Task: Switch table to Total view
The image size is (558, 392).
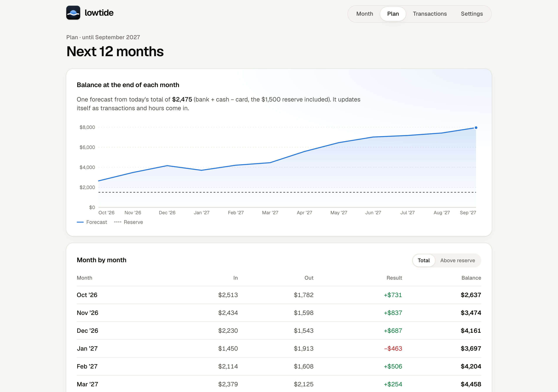Action: [x=424, y=260]
